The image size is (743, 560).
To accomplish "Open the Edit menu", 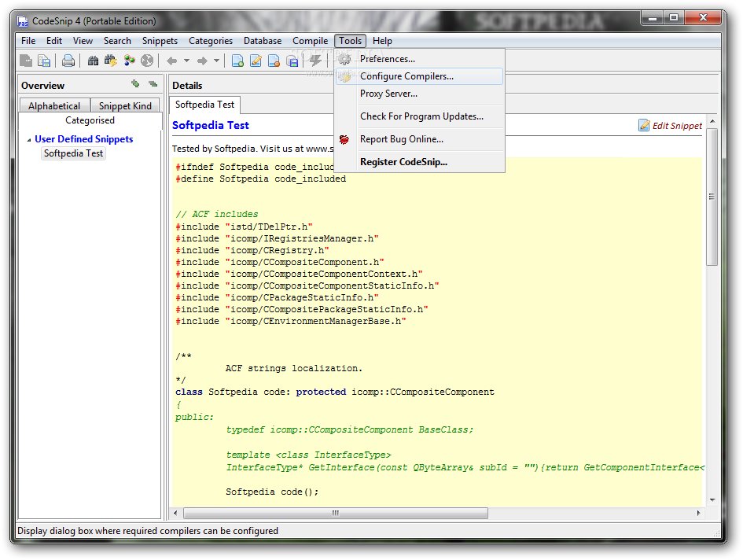I will [54, 41].
